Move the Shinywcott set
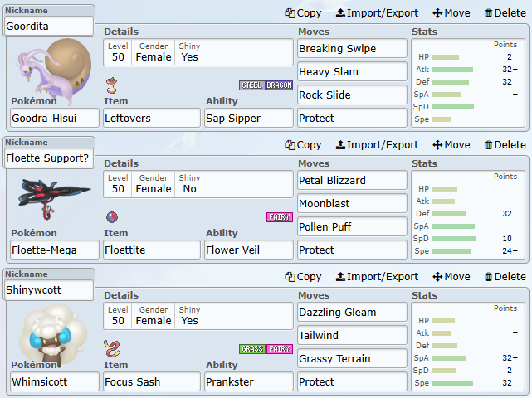 pos(451,277)
